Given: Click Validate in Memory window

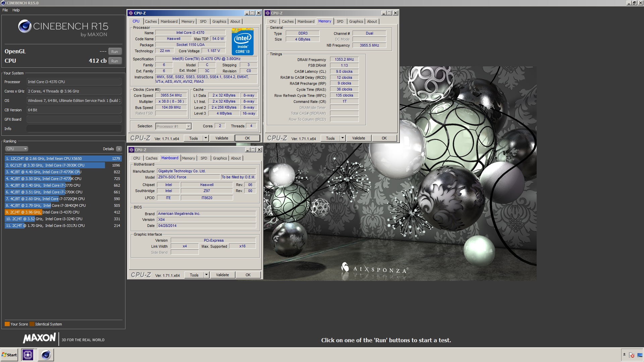Looking at the screenshot, I should (x=359, y=138).
